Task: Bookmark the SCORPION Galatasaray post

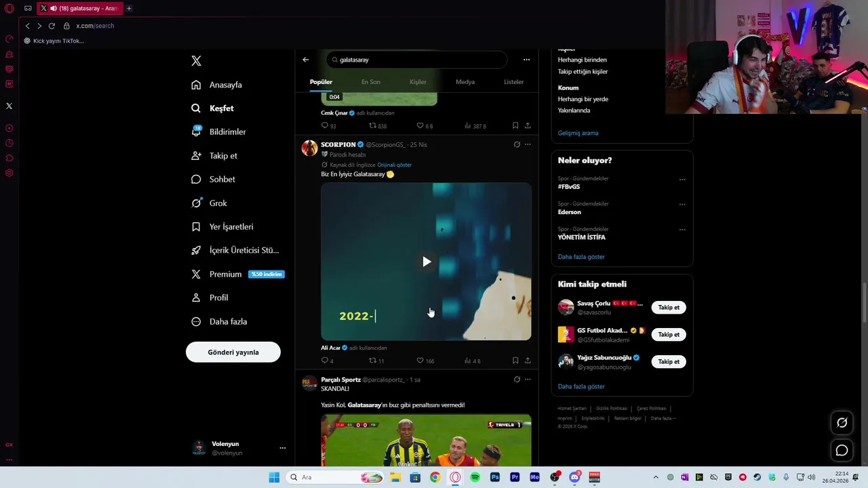Action: click(515, 361)
